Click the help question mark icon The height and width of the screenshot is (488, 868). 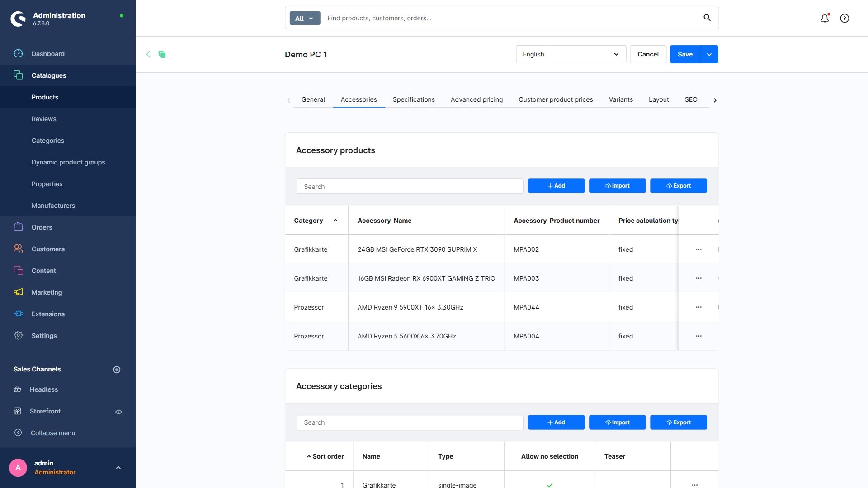tap(844, 19)
